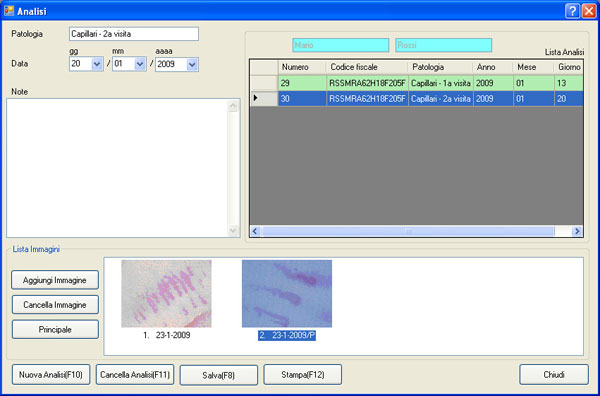Click the Note scrollbar down arrow

[233, 230]
